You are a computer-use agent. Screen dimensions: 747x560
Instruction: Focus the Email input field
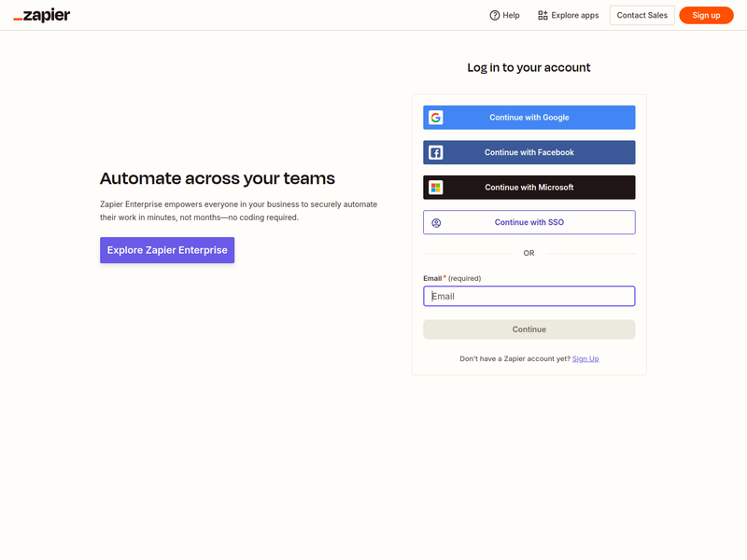click(529, 296)
